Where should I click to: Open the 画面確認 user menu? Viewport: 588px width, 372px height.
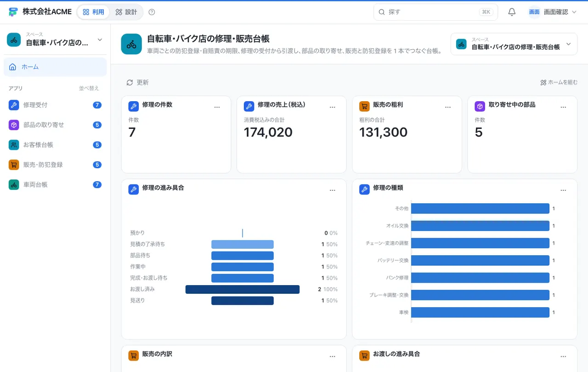point(553,12)
